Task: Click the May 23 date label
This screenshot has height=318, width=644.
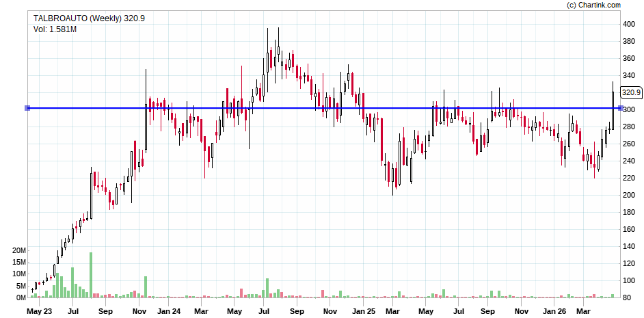Action: 40,311
